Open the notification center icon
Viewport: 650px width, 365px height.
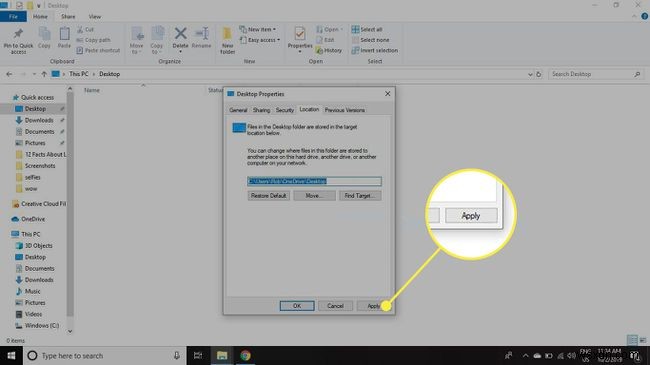[x=635, y=355]
